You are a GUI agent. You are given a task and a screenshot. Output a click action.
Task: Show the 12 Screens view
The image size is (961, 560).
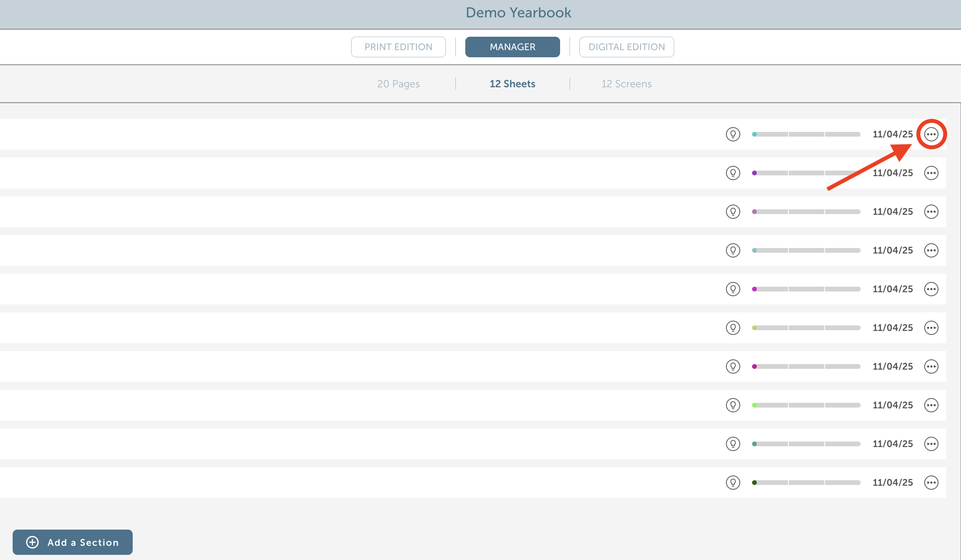[626, 84]
